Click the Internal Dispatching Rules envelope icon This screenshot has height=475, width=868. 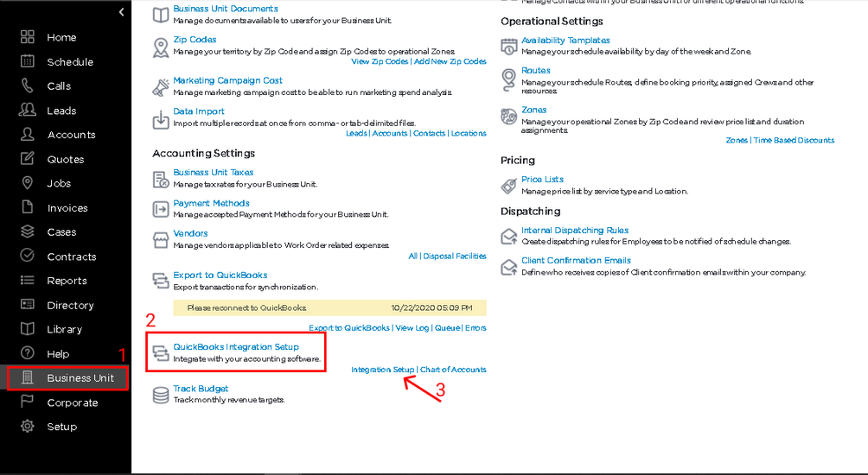point(508,237)
